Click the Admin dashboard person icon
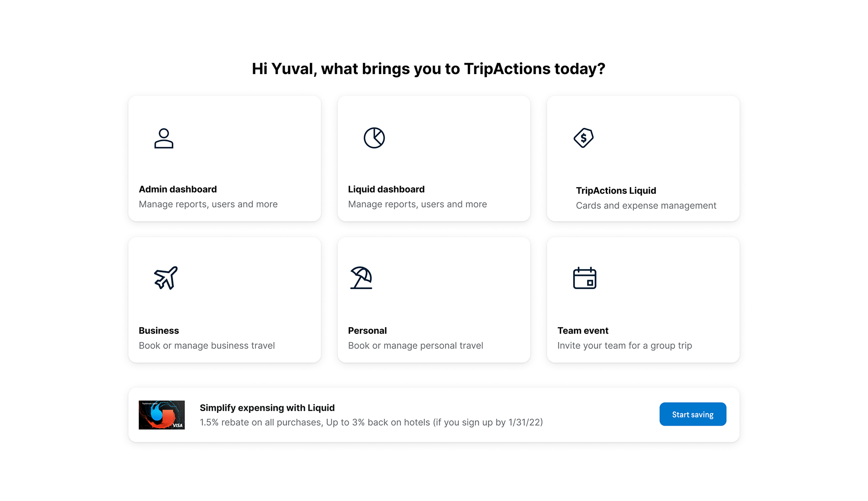 [164, 138]
